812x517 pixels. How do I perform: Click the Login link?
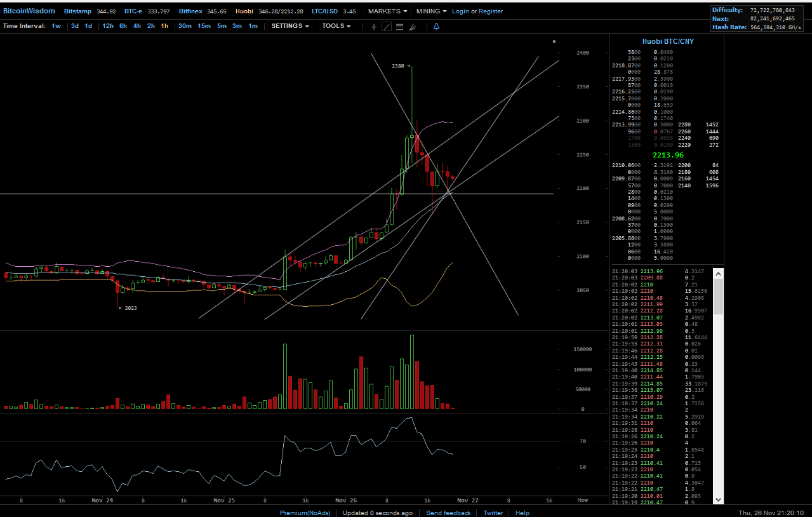[460, 11]
